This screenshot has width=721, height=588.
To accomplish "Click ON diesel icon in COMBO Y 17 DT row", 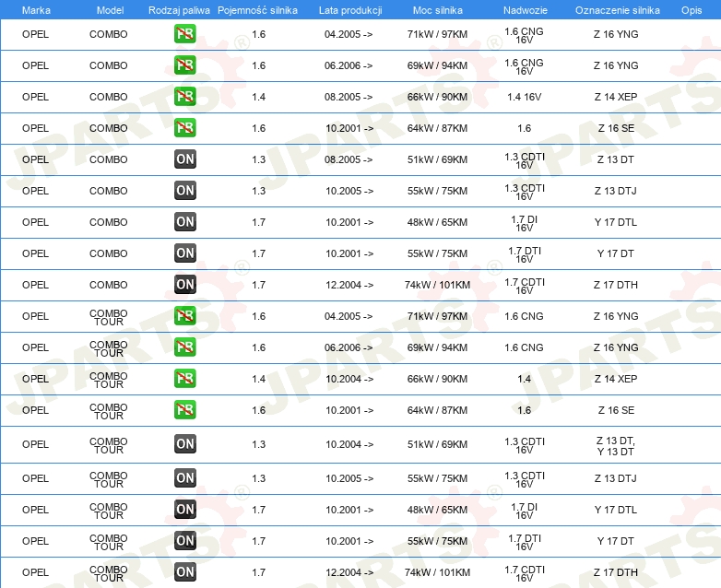I will [x=184, y=253].
